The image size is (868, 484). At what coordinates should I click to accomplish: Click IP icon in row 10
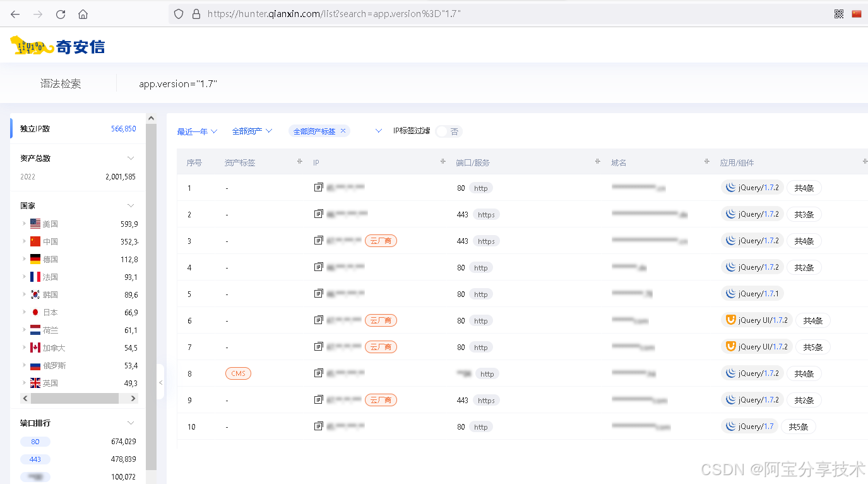[x=319, y=427]
